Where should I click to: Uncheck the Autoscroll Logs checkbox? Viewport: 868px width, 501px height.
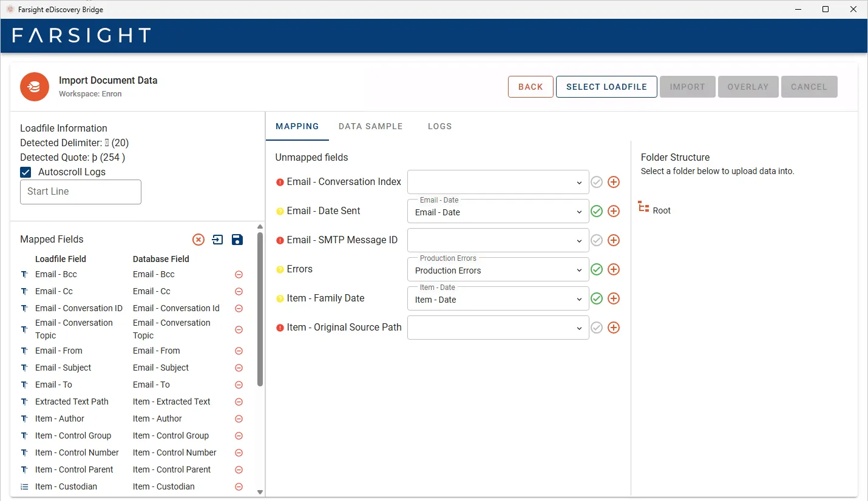click(x=26, y=172)
